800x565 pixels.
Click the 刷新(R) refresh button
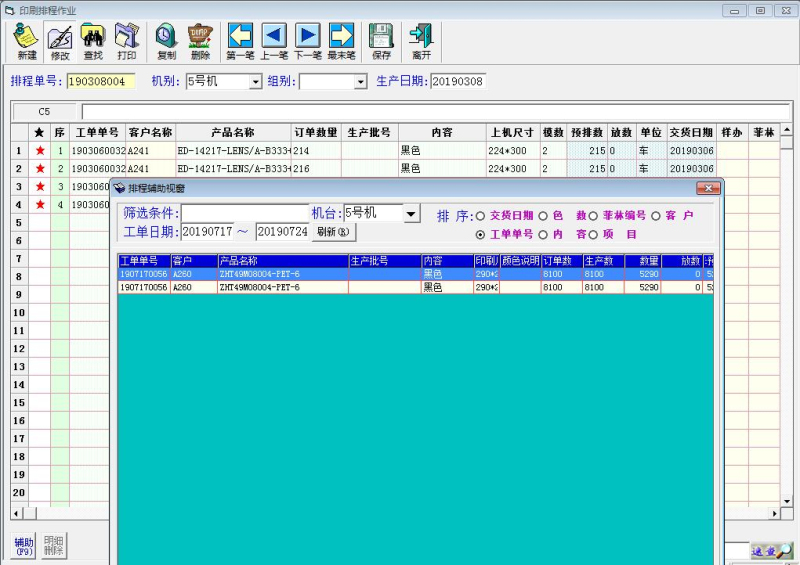[x=333, y=232]
